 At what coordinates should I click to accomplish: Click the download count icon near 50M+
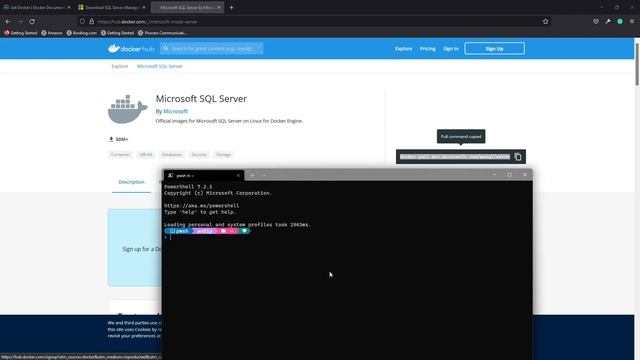coord(111,139)
